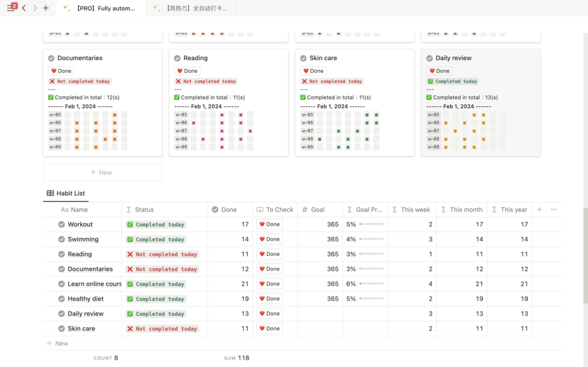Add a new property column in Habit List
The height and width of the screenshot is (367, 588).
point(539,210)
